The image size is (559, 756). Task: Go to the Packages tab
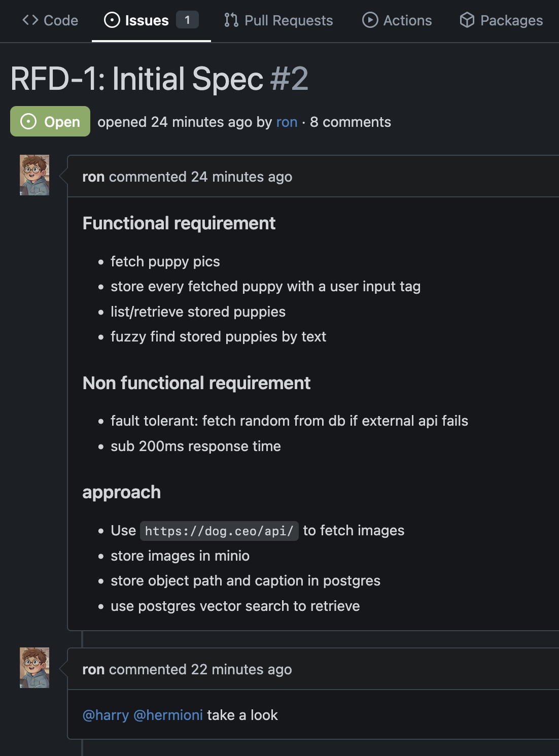501,20
